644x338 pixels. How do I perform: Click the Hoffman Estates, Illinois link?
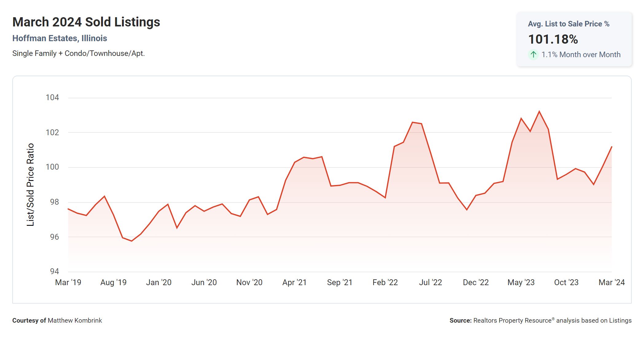coord(60,38)
